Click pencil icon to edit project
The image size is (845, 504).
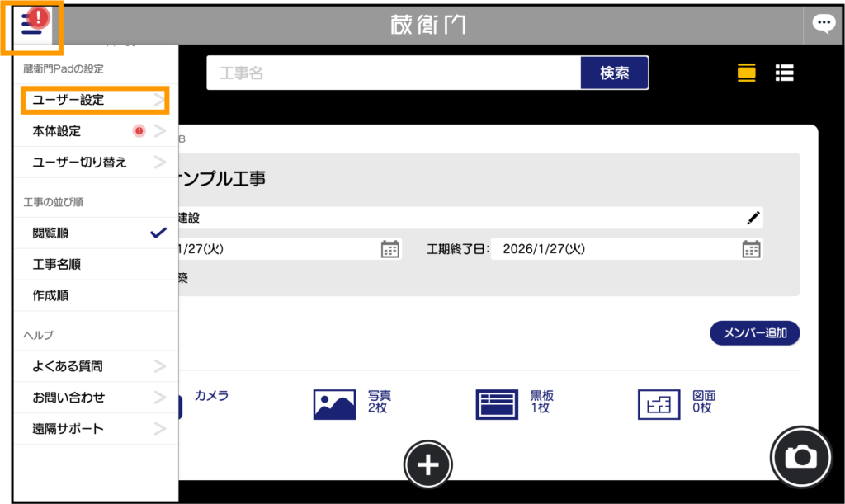[x=753, y=218]
